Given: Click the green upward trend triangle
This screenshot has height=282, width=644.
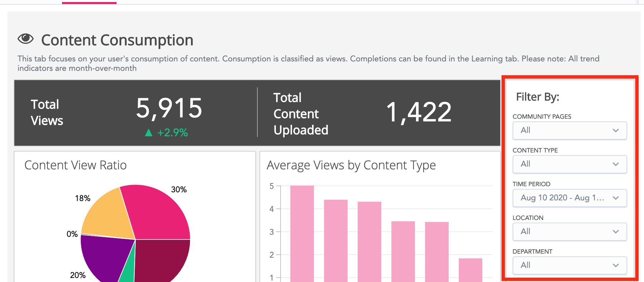Looking at the screenshot, I should coord(149,133).
